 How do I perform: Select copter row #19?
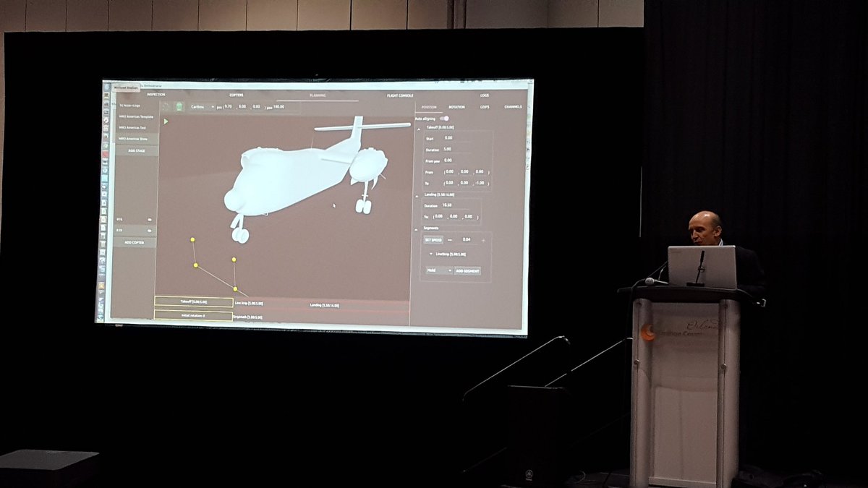coord(135,231)
